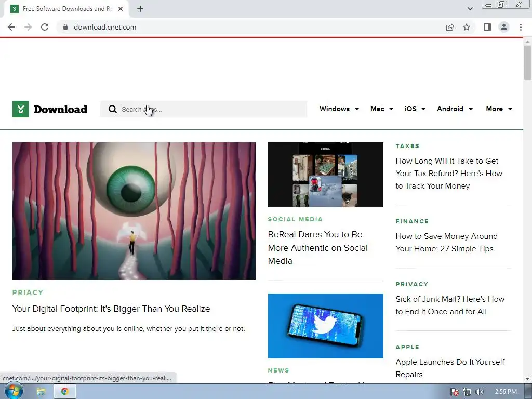Image resolution: width=532 pixels, height=399 pixels.
Task: Open a new tab with the plus icon
Action: (140, 9)
